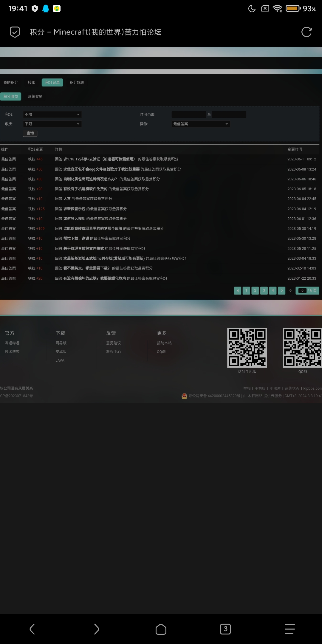Go to pagination page 1
The width and height of the screenshot is (322, 644).
[x=246, y=290]
